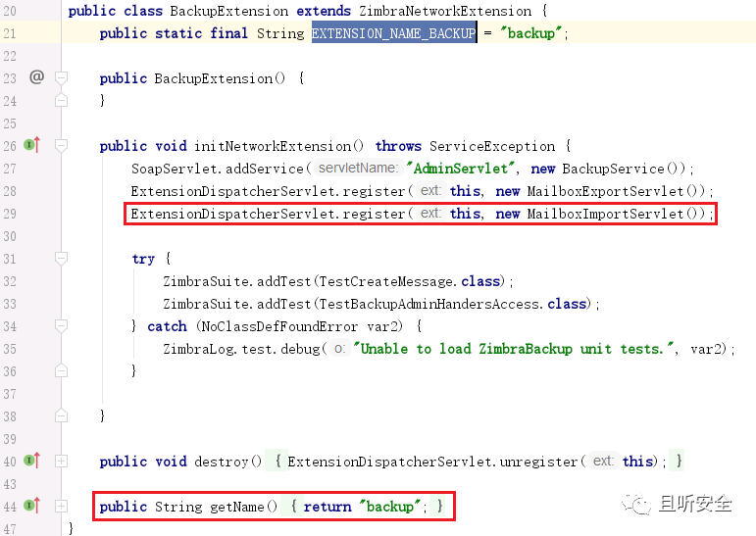Collapse the initNetworkExtension method fold marker
The image size is (756, 536).
coord(61,145)
